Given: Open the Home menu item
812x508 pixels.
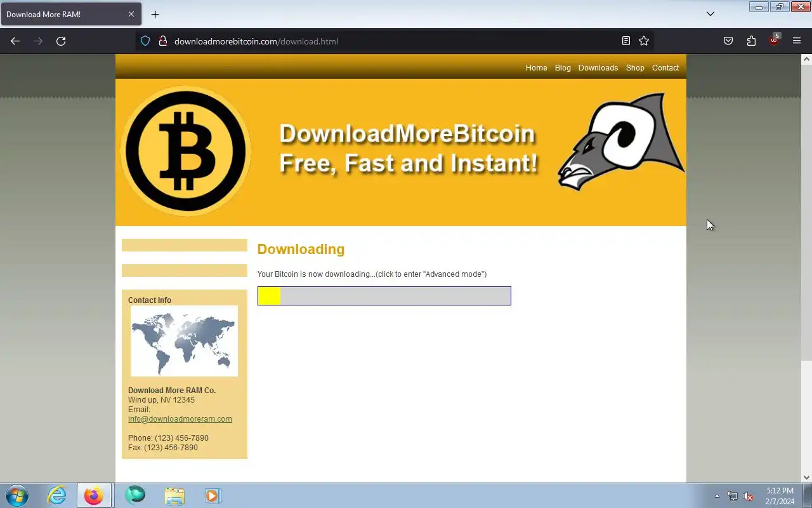Looking at the screenshot, I should pyautogui.click(x=536, y=68).
